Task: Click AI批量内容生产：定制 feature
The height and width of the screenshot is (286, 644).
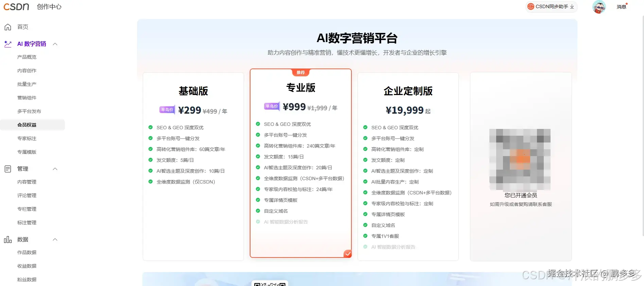Action: point(395,182)
